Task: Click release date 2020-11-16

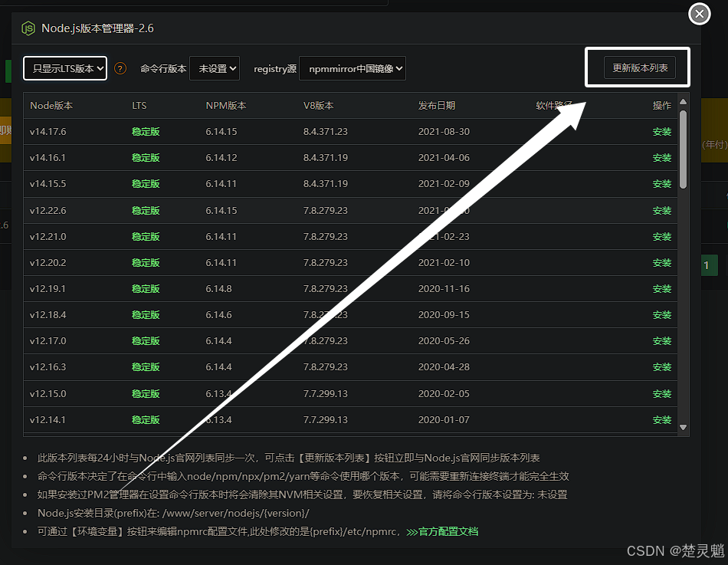Action: click(x=444, y=288)
